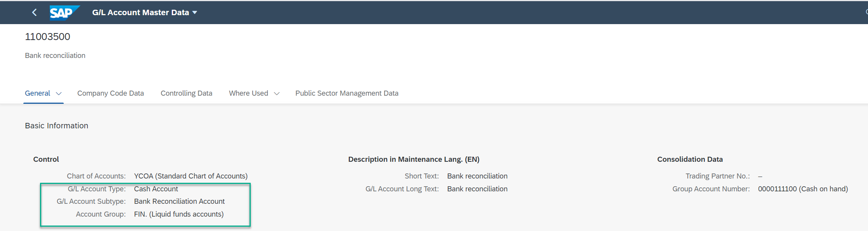Click the Bank reconciliation subtitle under header
The width and height of the screenshot is (868, 231).
(55, 56)
